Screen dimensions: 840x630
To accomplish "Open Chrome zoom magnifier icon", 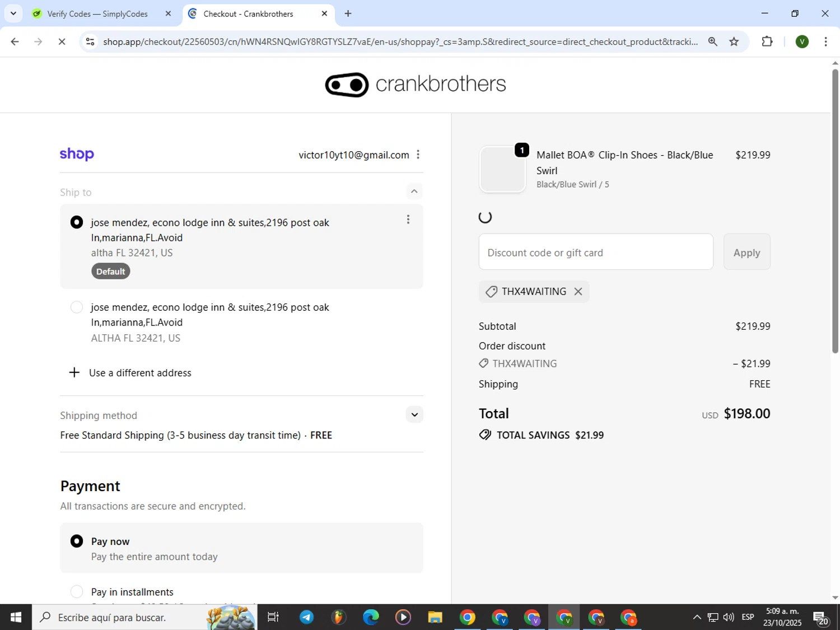I will (712, 41).
